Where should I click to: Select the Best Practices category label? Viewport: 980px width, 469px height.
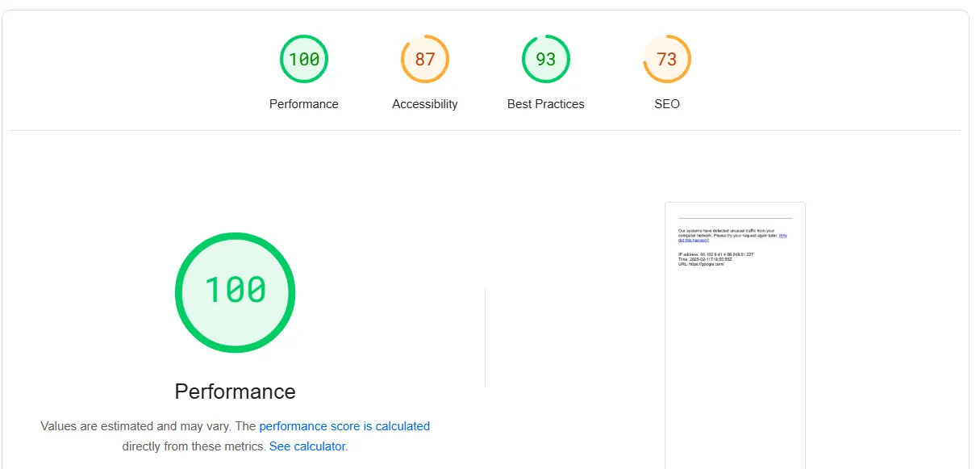coord(546,104)
